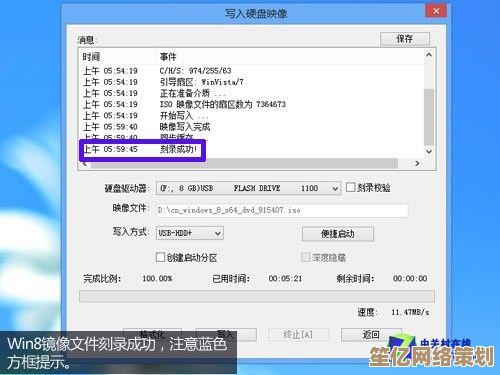Screen dimensions: 500x375
Task: Expand the 写入方式 USB-HDD+ dropdown
Action: (x=190, y=233)
